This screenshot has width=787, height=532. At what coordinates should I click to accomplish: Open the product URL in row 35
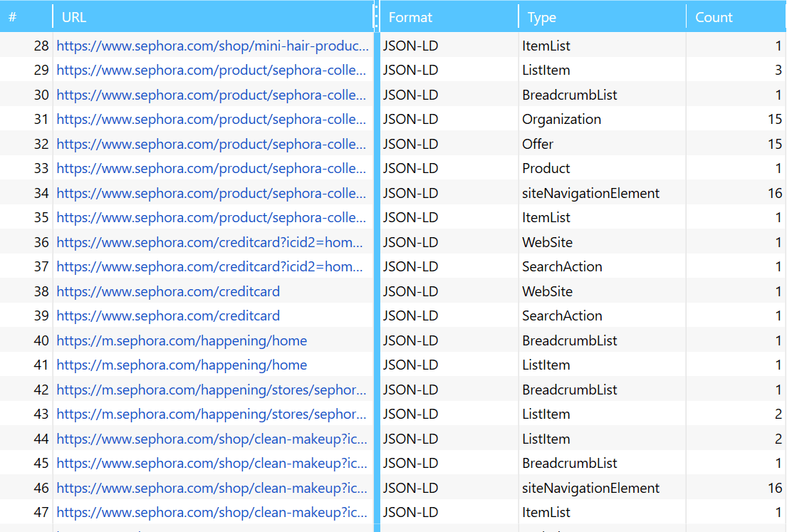[211, 218]
